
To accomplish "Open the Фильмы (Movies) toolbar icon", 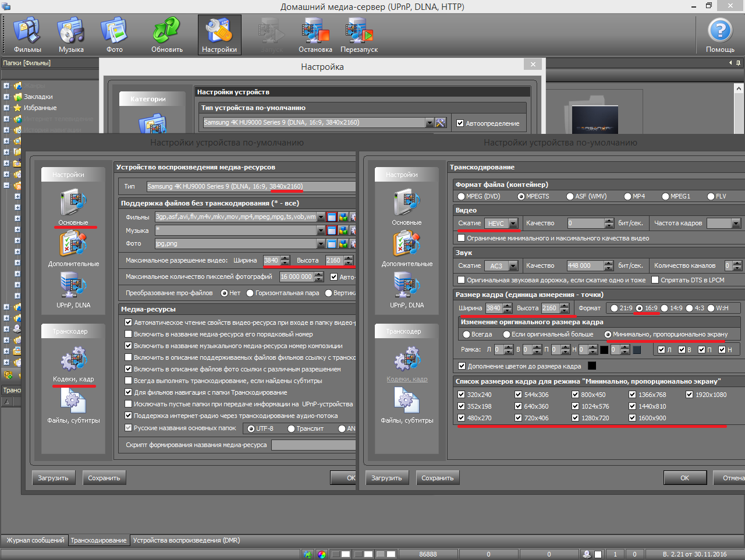I will [27, 35].
